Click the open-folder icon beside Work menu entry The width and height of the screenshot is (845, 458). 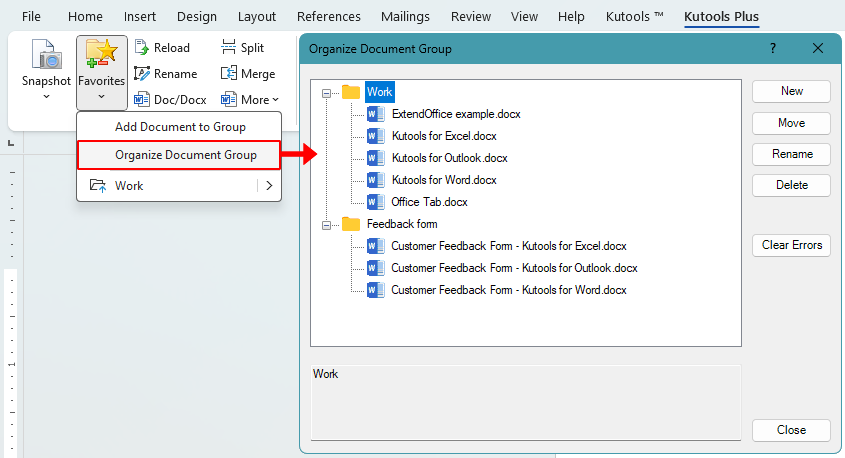(x=98, y=186)
